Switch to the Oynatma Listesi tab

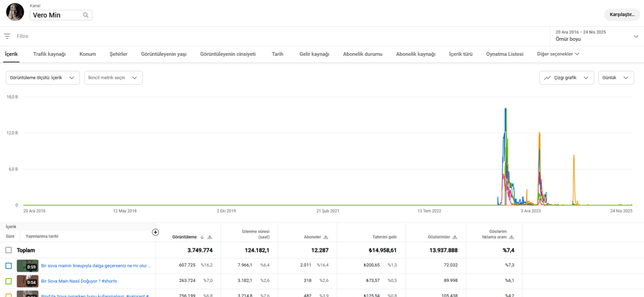coord(504,54)
